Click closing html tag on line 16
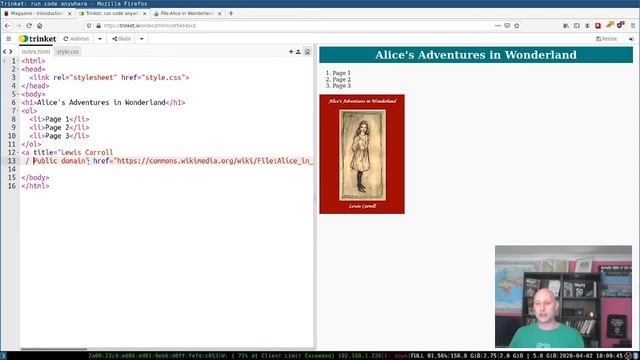 pyautogui.click(x=35, y=186)
